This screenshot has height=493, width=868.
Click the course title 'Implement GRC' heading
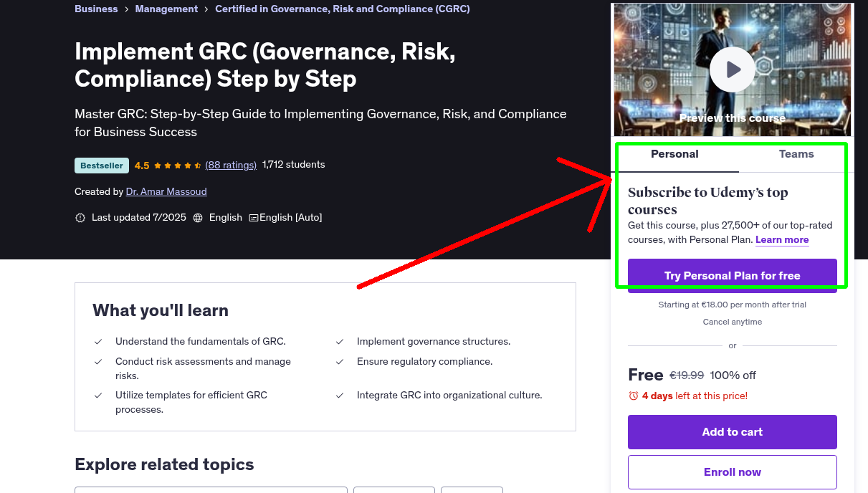265,65
